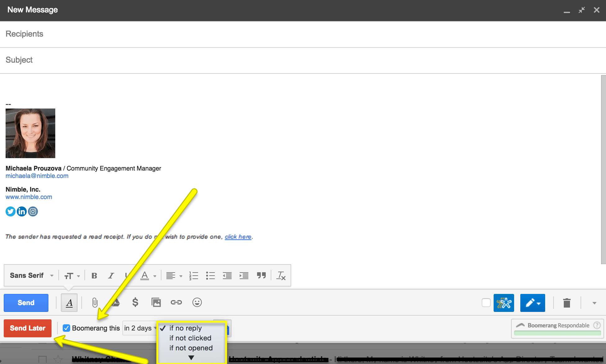Viewport: 606px width, 364px height.
Task: Open the michaela@nimble.com email link
Action: point(37,176)
